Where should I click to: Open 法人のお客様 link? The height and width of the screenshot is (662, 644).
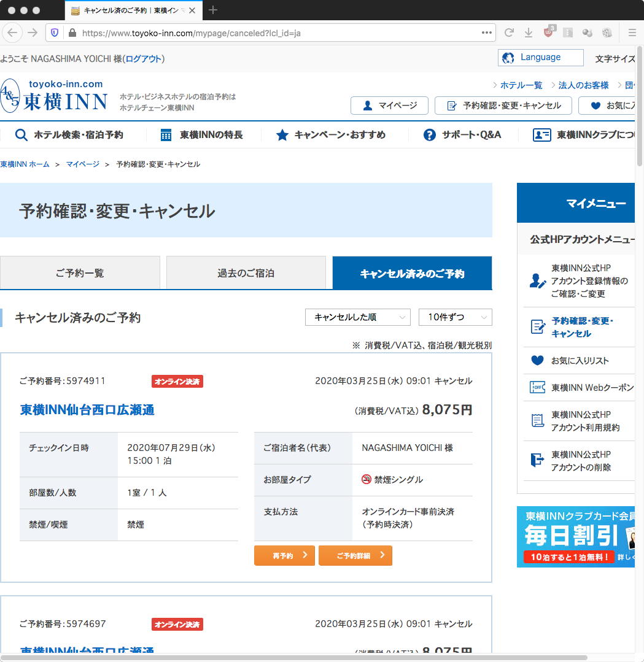pos(583,85)
